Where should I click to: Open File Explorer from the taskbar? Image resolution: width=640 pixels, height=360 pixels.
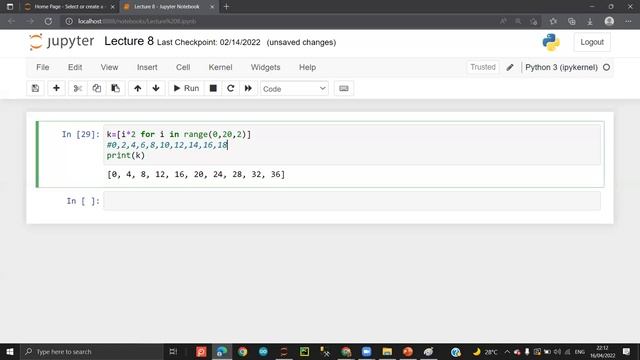coord(387,352)
